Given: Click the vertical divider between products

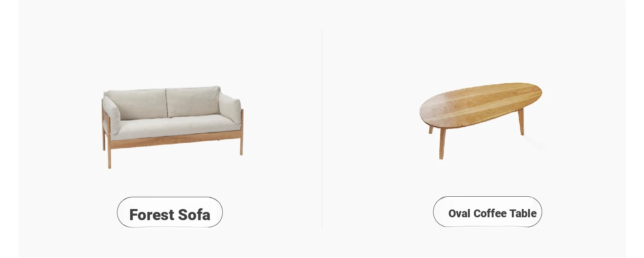Looking at the screenshot, I should (x=322, y=128).
